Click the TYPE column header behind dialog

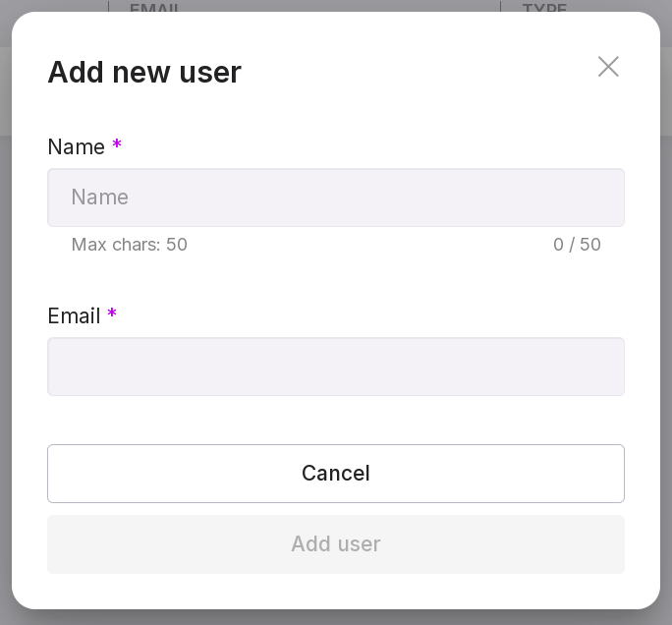[x=544, y=7]
